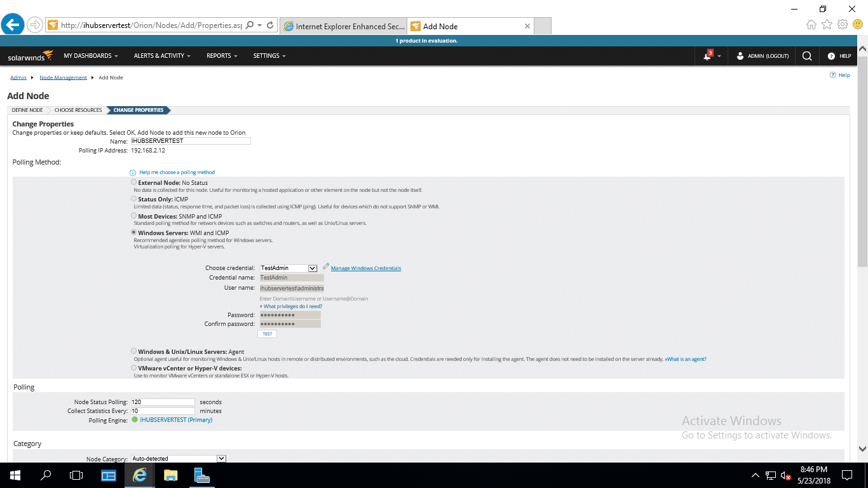Open the Windows Start button
The height and width of the screenshot is (488, 868).
15,475
